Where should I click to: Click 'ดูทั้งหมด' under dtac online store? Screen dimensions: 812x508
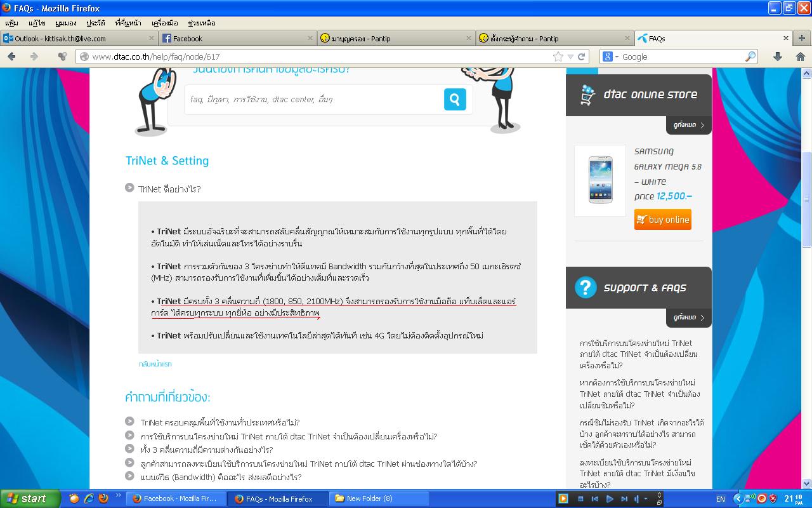click(x=688, y=125)
